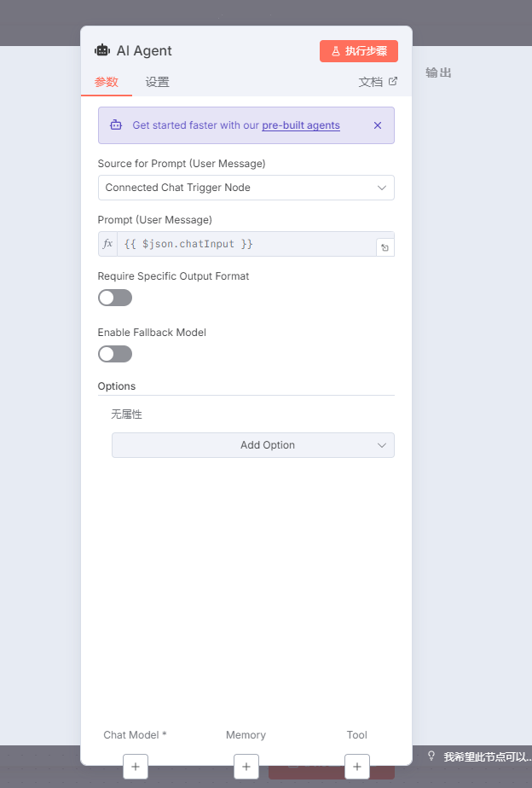Click the robot icon in the banner

[116, 125]
